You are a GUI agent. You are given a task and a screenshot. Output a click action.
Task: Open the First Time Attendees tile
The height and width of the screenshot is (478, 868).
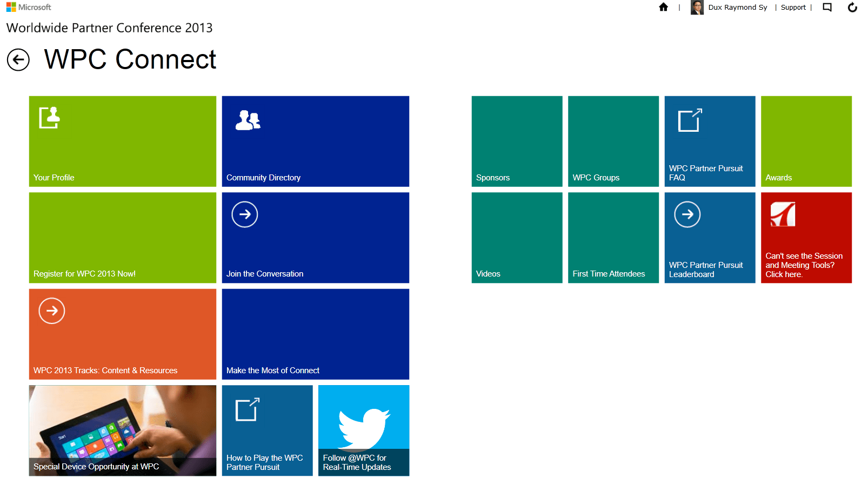[613, 238]
